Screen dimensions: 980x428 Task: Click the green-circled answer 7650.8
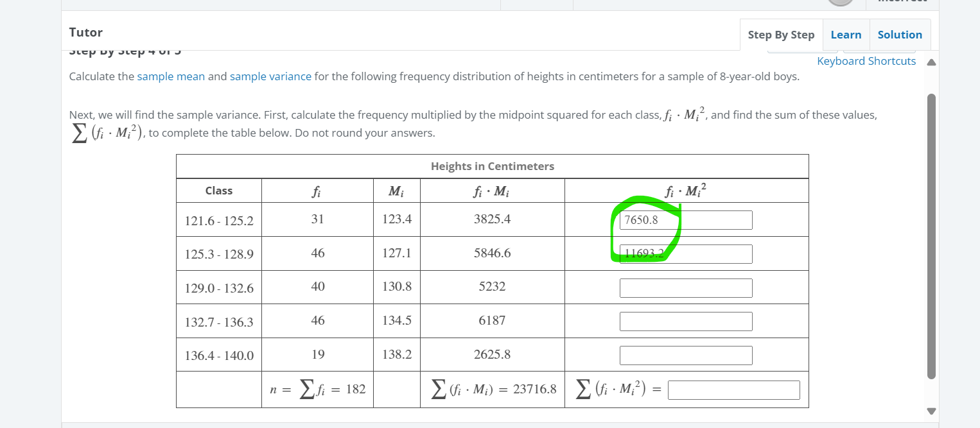click(x=642, y=219)
